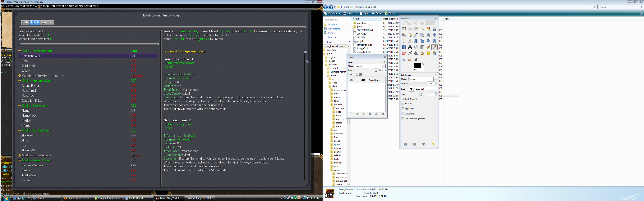
Task: Enable Fade out paintbrush option
Action: point(403,103)
